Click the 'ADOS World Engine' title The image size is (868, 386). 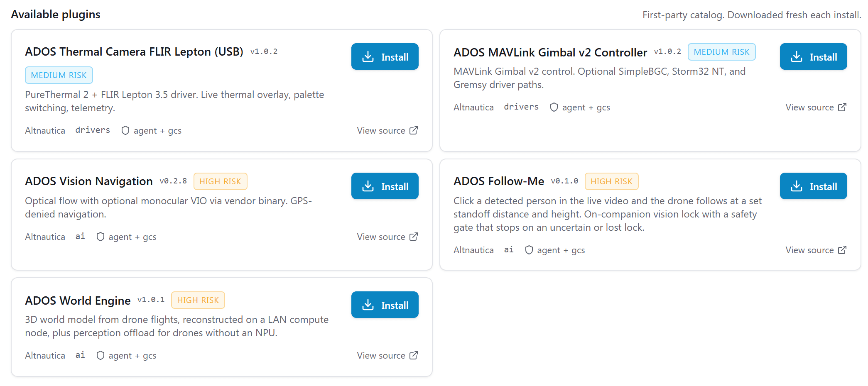[78, 300]
